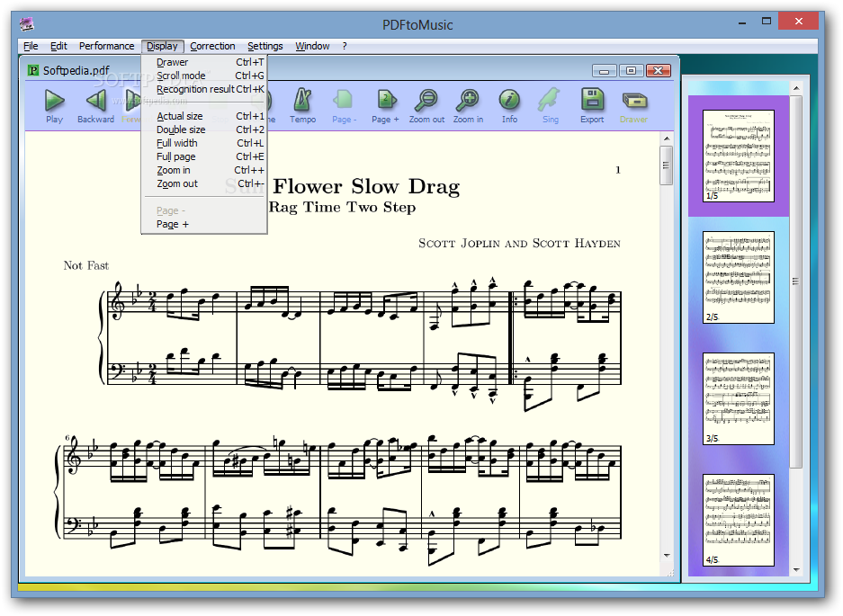Image resolution: width=843 pixels, height=616 pixels.
Task: Click the Softpedia.pdf window title
Action: click(x=76, y=70)
